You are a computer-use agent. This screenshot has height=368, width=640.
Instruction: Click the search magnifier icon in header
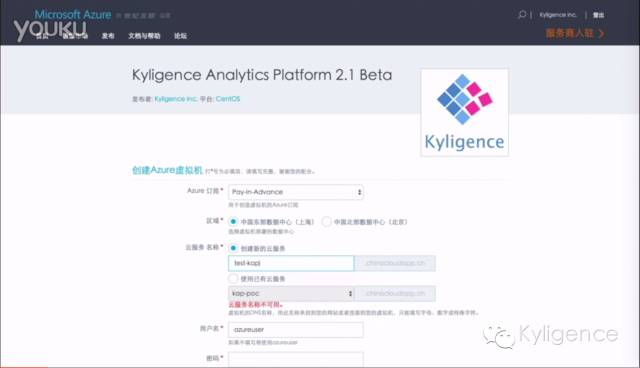[522, 15]
